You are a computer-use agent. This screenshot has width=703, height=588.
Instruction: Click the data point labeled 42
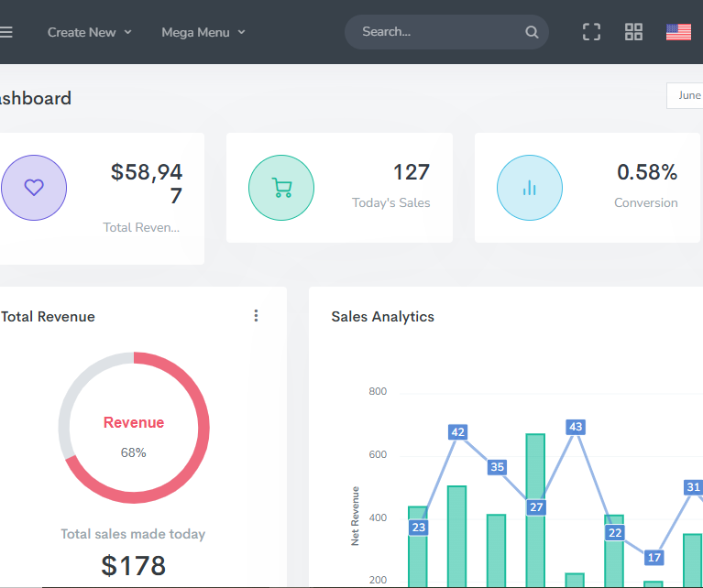(458, 432)
